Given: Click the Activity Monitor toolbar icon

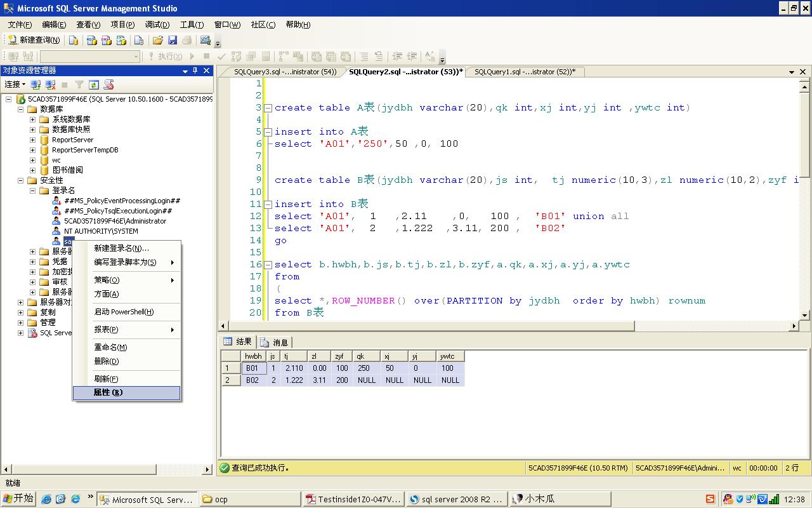Looking at the screenshot, I should tap(205, 40).
